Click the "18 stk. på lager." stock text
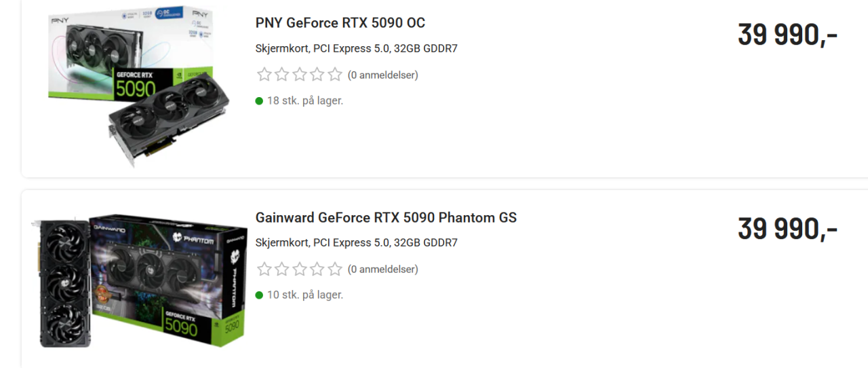Image resolution: width=868 pixels, height=368 pixels. (305, 101)
